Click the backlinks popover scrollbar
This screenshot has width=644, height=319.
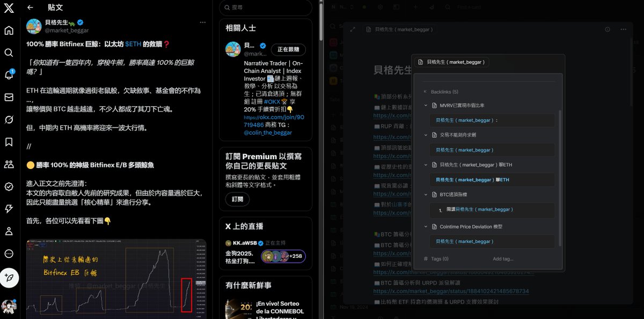point(560,177)
